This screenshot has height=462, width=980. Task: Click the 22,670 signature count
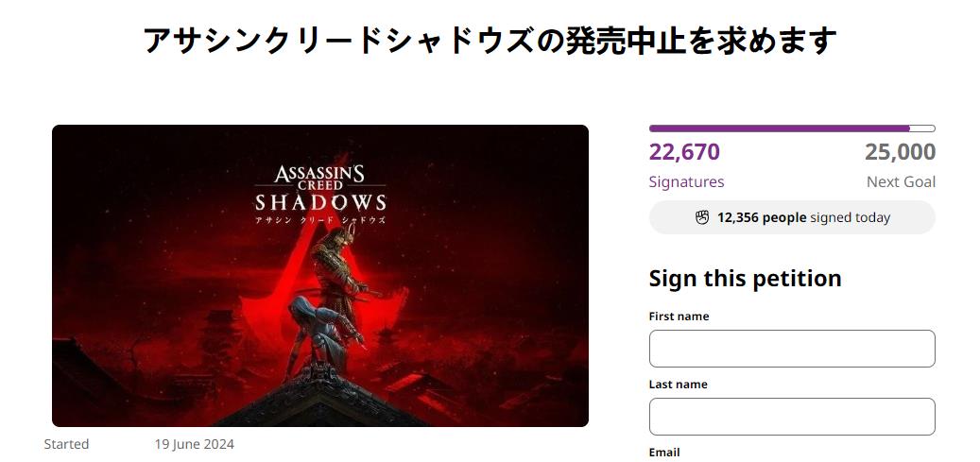point(684,152)
